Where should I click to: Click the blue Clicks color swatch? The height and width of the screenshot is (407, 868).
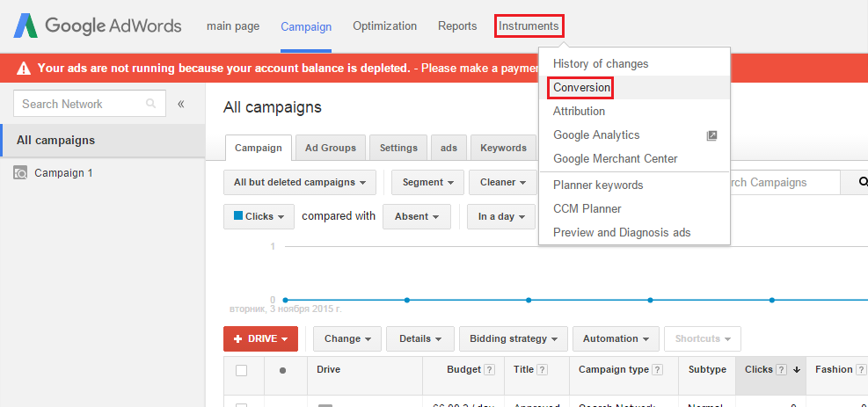tap(238, 216)
